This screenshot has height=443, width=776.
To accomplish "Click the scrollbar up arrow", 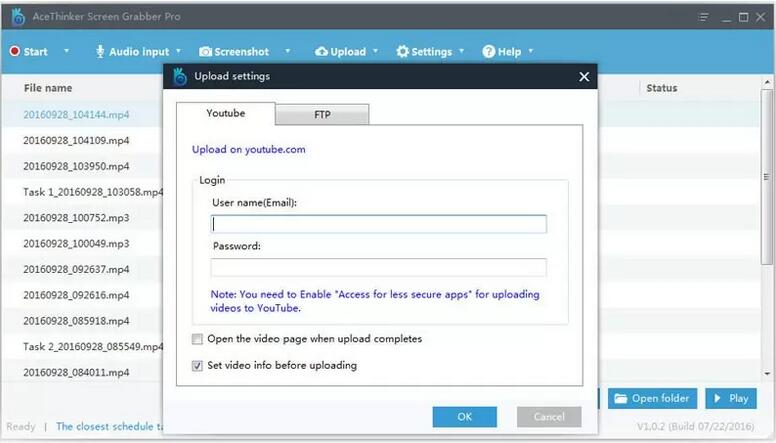I will coord(767,82).
